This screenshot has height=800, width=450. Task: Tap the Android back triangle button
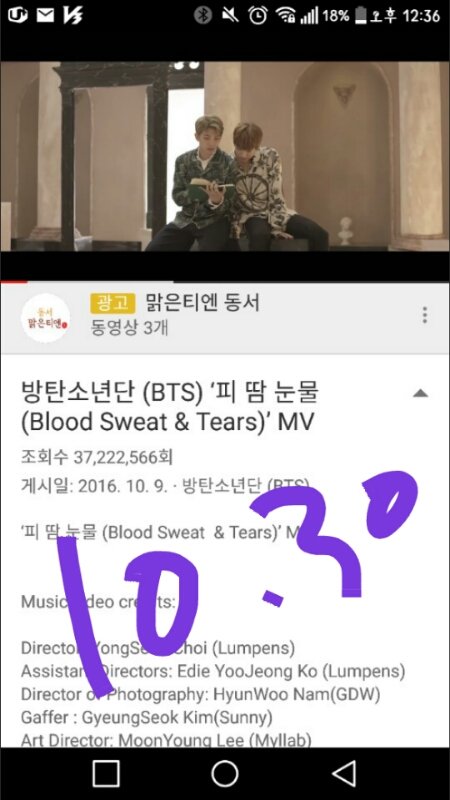click(343, 773)
